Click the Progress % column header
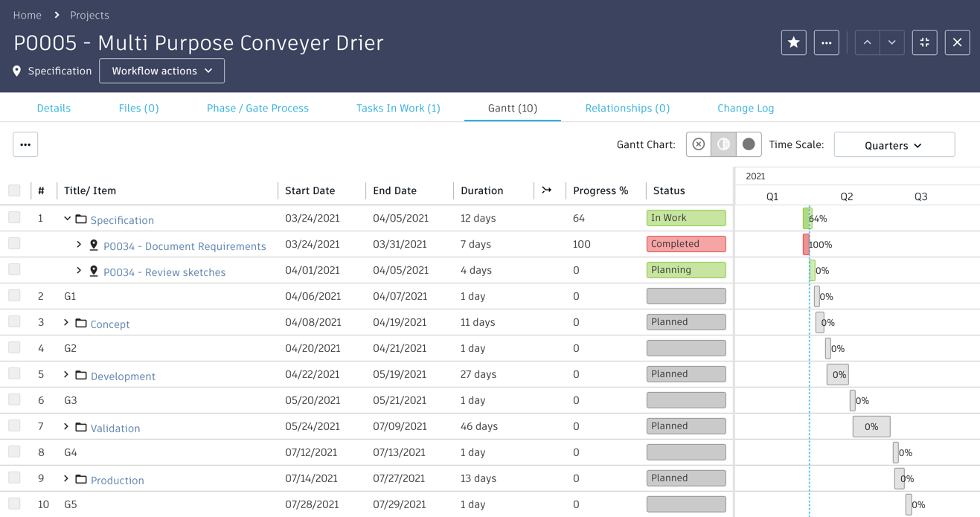Image resolution: width=980 pixels, height=517 pixels. pos(601,190)
